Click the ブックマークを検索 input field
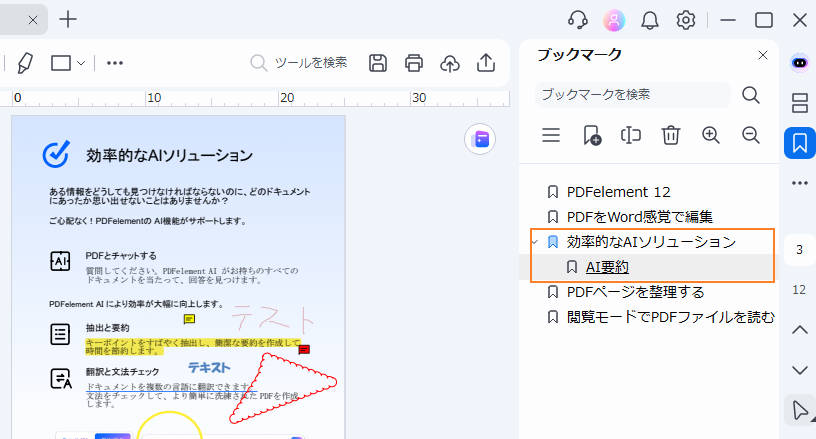 [632, 95]
